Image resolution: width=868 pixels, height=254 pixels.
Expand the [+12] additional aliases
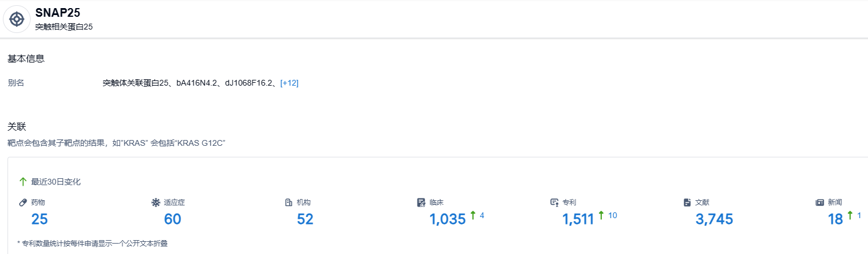(x=289, y=83)
